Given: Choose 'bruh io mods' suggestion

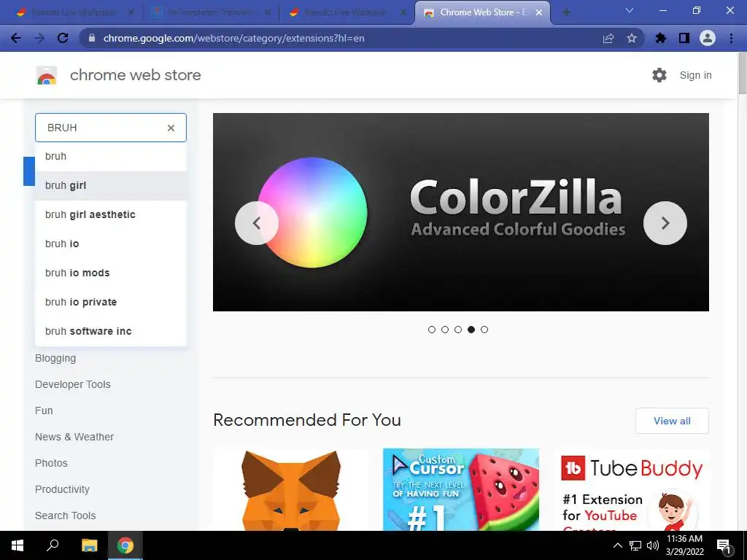Looking at the screenshot, I should [x=111, y=273].
